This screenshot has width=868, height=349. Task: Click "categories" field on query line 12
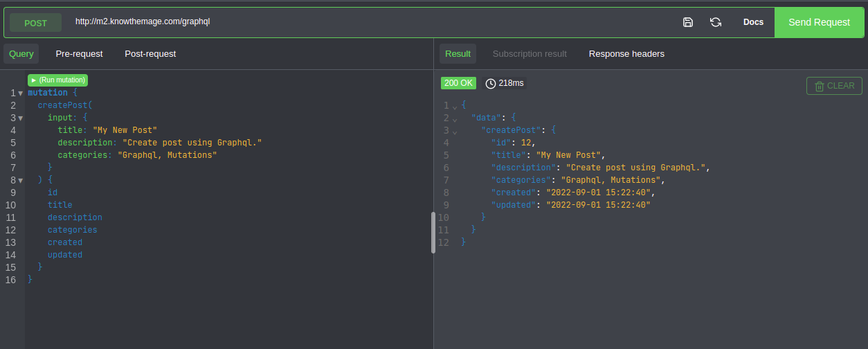[73, 230]
